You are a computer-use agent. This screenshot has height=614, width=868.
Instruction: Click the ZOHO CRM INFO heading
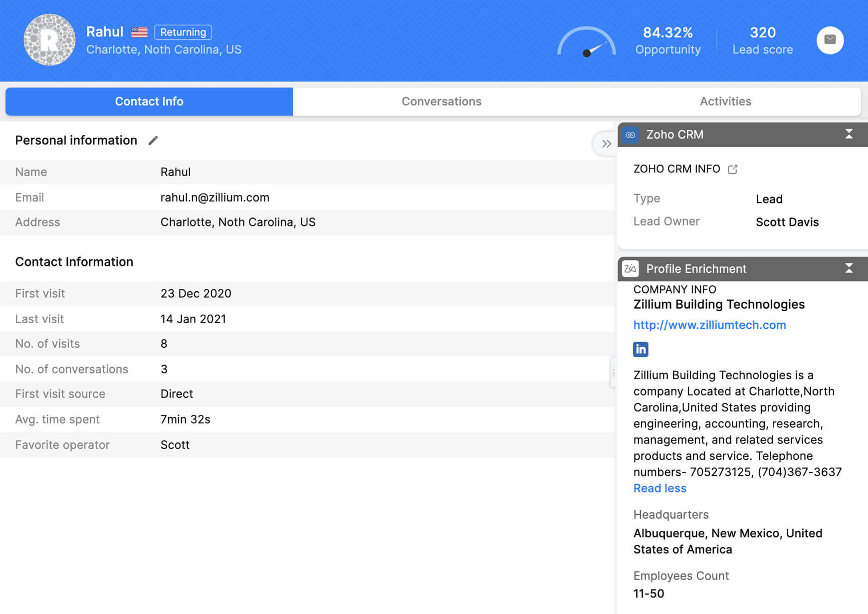click(676, 169)
